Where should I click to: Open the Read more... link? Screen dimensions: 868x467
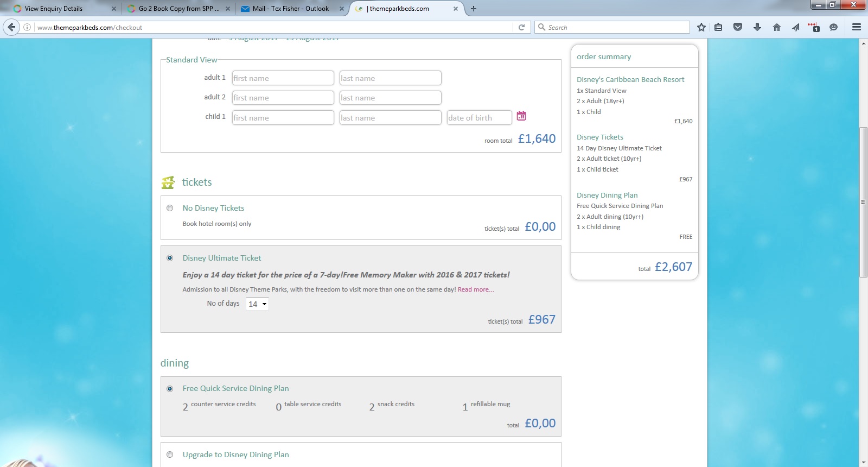point(476,289)
